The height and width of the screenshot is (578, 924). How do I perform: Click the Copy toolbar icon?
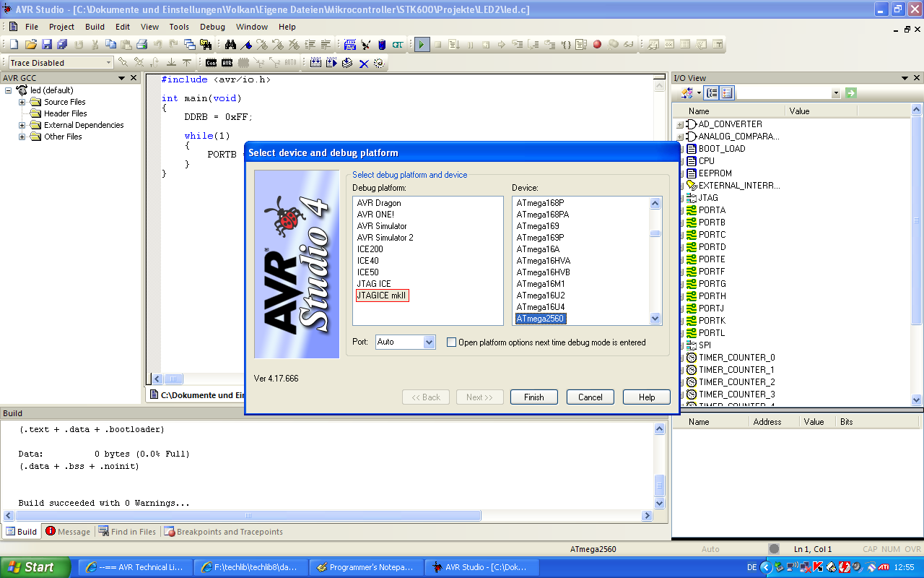(110, 44)
